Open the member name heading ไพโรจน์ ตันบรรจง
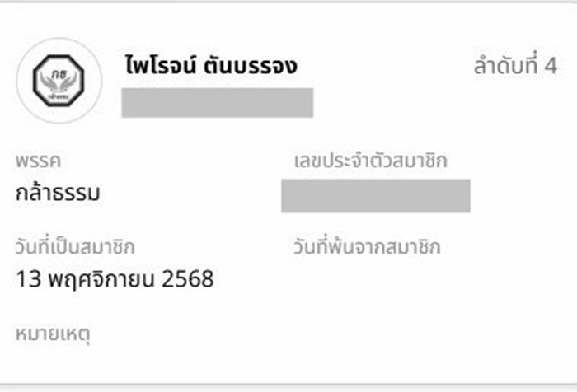The width and height of the screenshot is (577, 392). click(x=209, y=66)
